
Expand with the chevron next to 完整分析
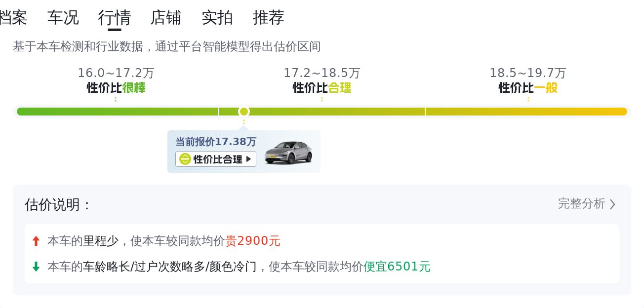click(x=612, y=204)
